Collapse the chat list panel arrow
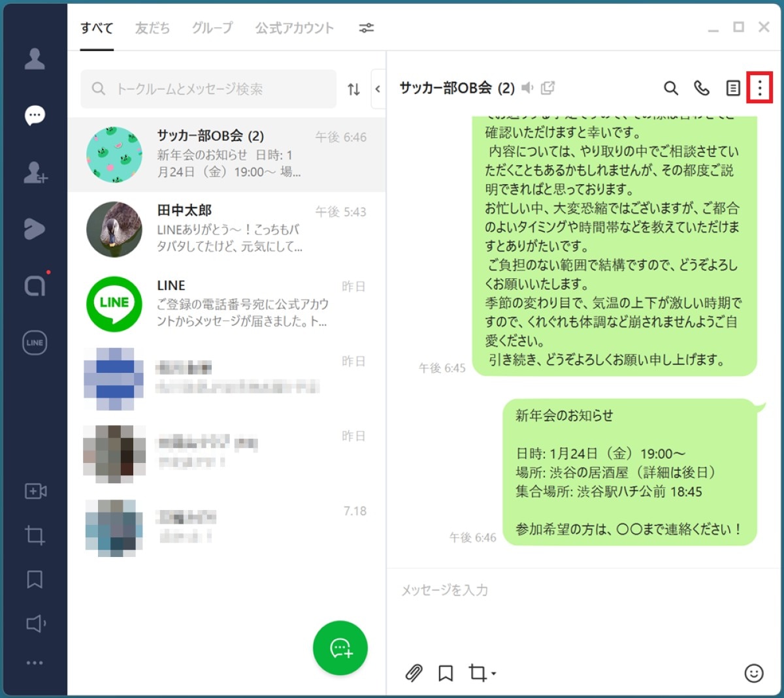Image resolution: width=784 pixels, height=698 pixels. (378, 89)
